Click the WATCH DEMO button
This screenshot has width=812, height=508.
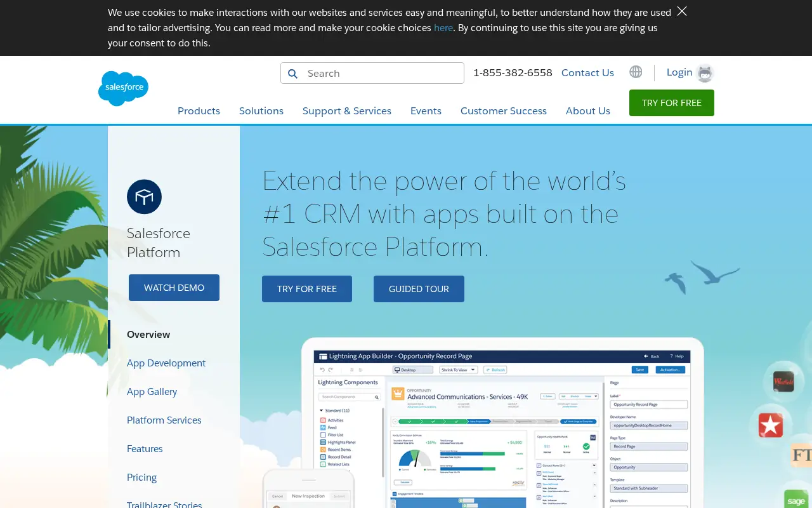click(x=174, y=288)
